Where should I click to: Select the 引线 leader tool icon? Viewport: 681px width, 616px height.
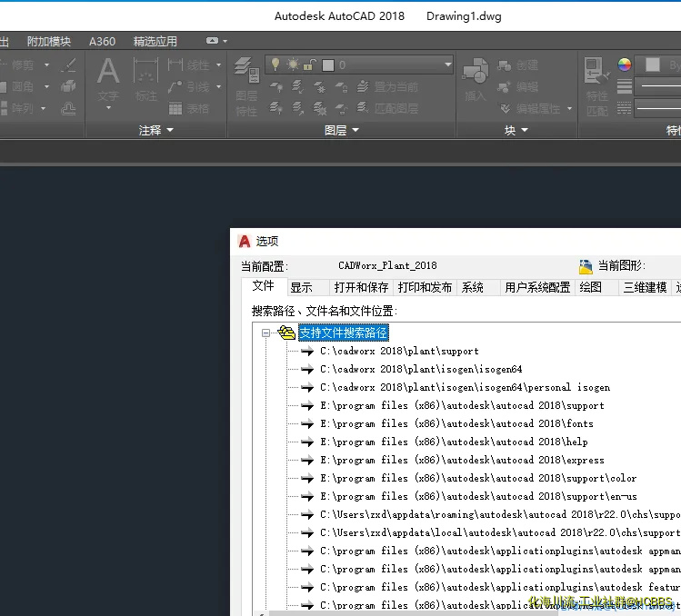[175, 87]
